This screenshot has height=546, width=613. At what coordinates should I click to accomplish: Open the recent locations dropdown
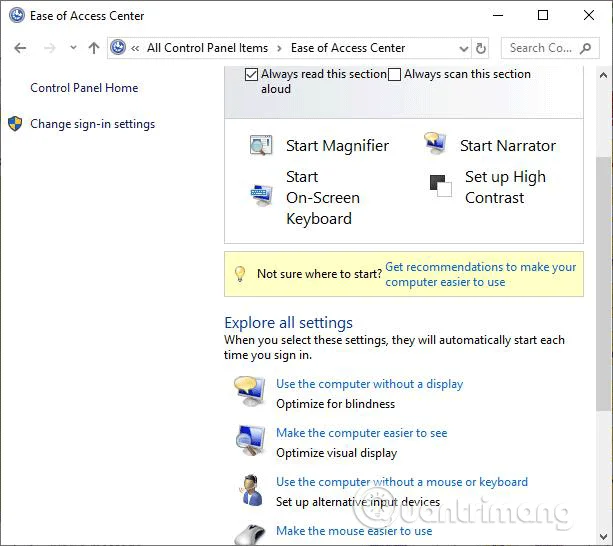[x=73, y=48]
